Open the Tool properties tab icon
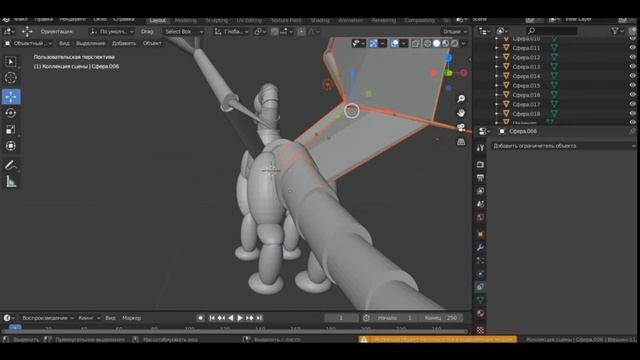This screenshot has width=640, height=360. pyautogui.click(x=480, y=148)
